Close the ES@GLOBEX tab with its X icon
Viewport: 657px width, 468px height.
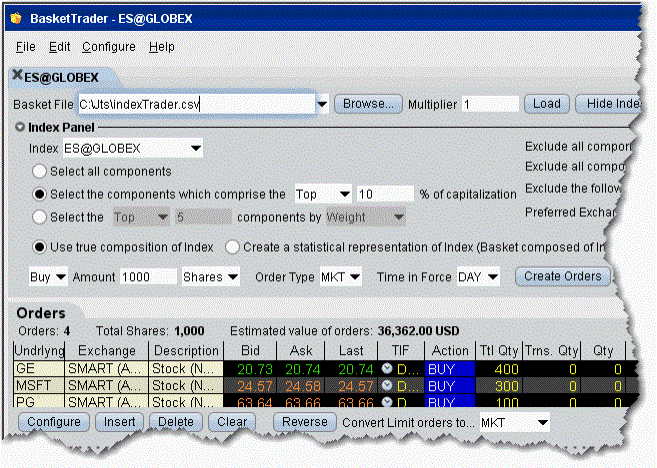coord(18,77)
